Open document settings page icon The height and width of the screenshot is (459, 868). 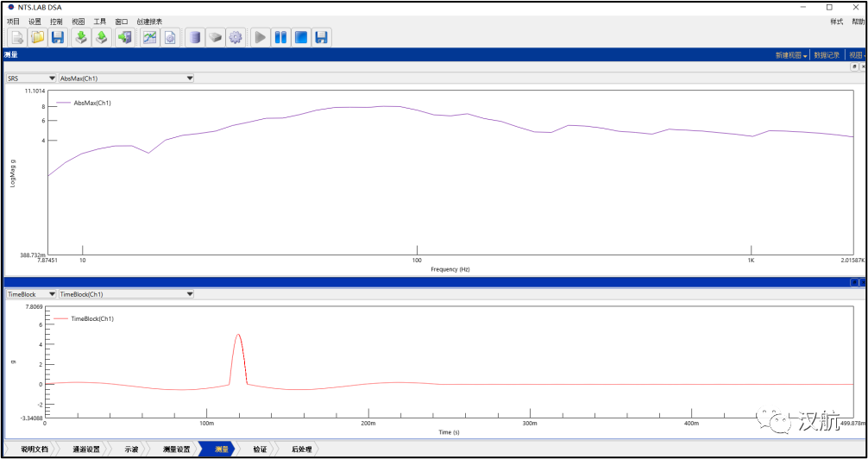(x=170, y=38)
